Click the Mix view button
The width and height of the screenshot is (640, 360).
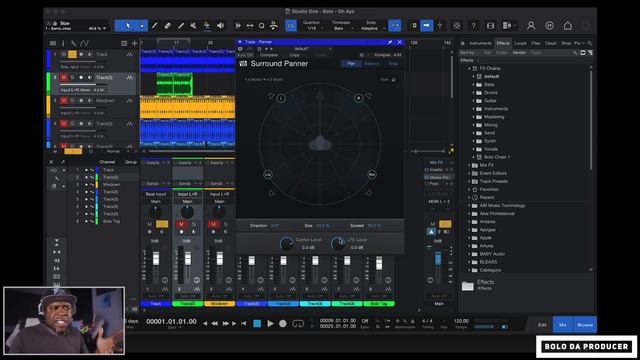click(x=563, y=325)
